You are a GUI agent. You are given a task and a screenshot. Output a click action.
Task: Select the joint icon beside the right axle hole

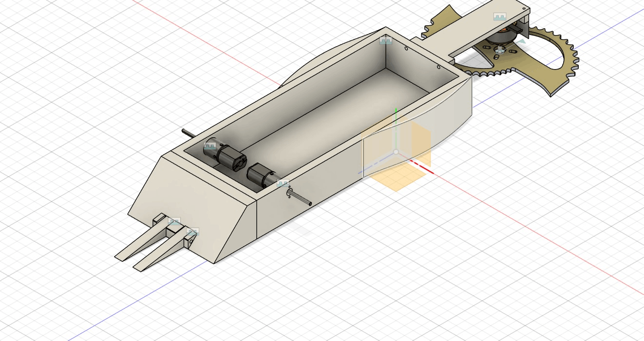(x=283, y=183)
